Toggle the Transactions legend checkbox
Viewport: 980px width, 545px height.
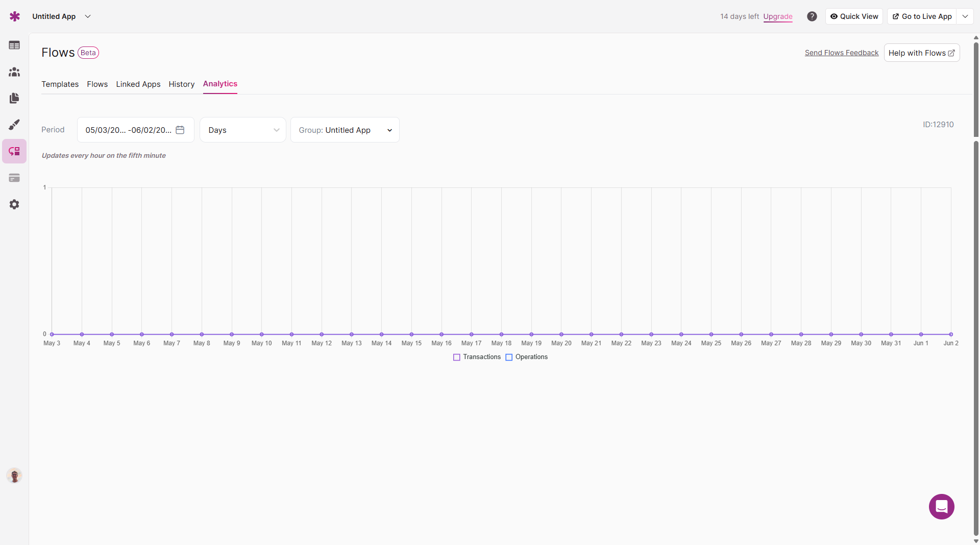tap(457, 358)
